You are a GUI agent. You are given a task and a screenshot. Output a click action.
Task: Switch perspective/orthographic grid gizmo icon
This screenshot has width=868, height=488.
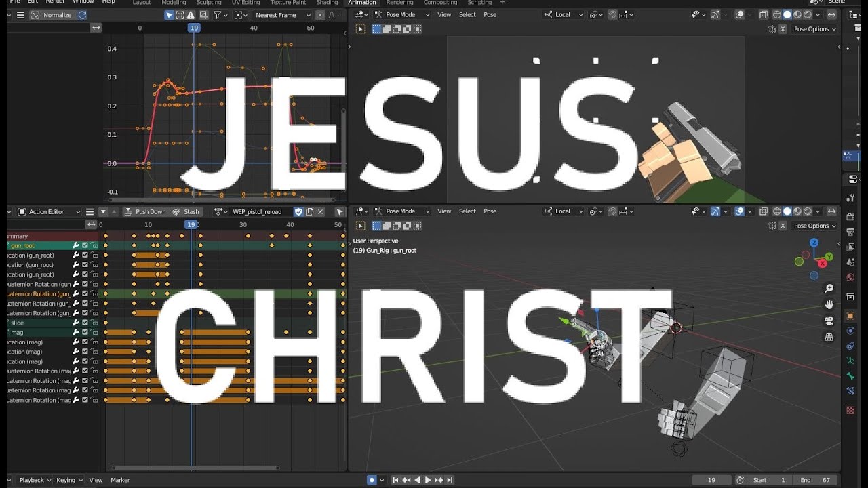[829, 338]
